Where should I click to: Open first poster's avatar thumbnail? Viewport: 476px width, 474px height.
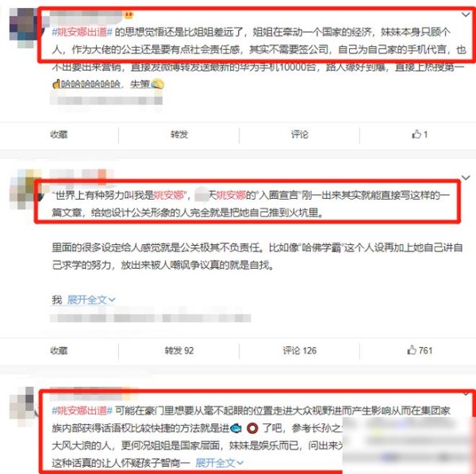tap(25, 28)
